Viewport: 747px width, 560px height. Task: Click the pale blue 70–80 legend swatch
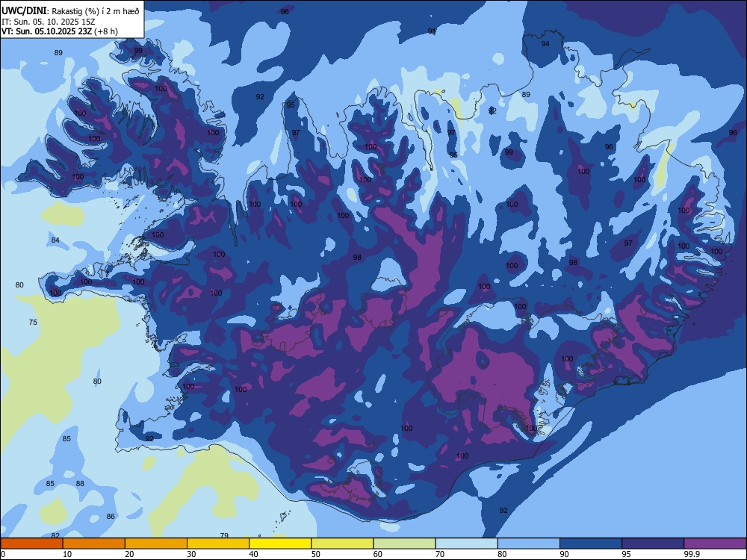(466, 544)
